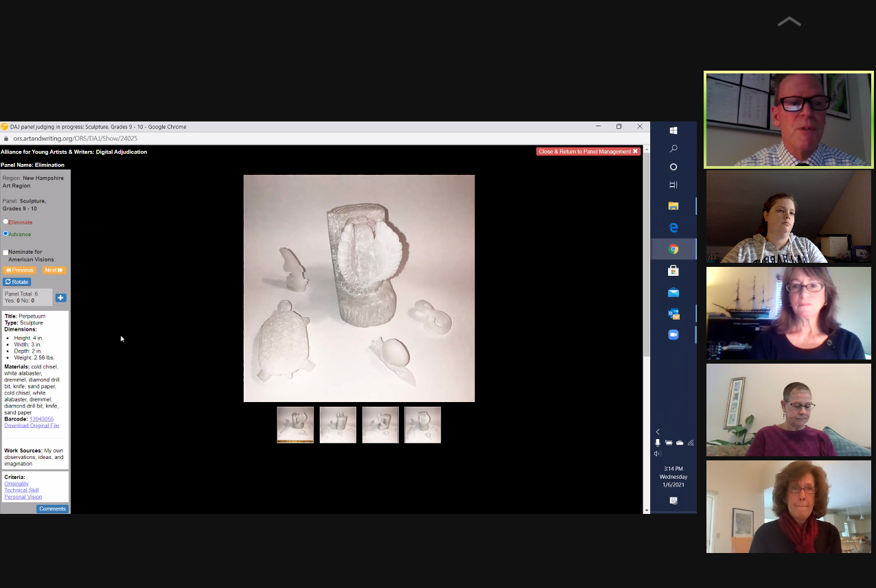This screenshot has width=876, height=588.
Task: Click the Outlook icon in the taskbar
Action: (x=673, y=314)
